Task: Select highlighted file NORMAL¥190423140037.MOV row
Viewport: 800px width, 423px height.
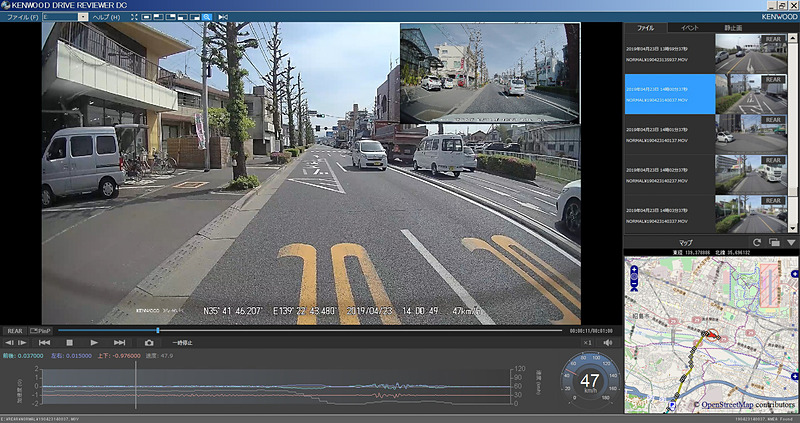Action: pyautogui.click(x=706, y=94)
